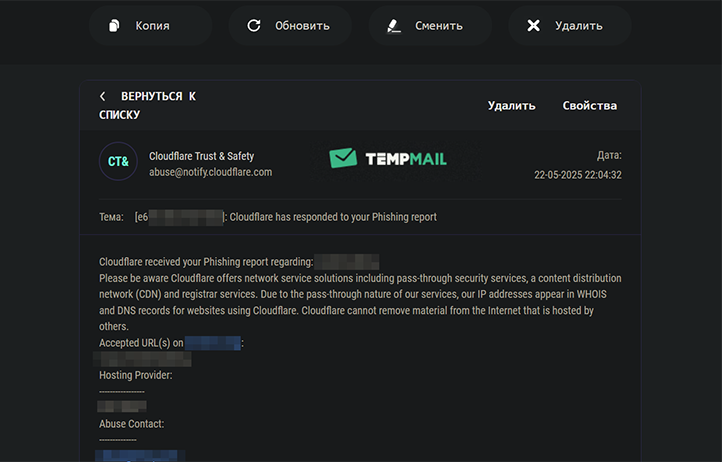Click the line Cloudflare received your Phishing report regarding
The width and height of the screenshot is (722, 462).
pos(206,262)
